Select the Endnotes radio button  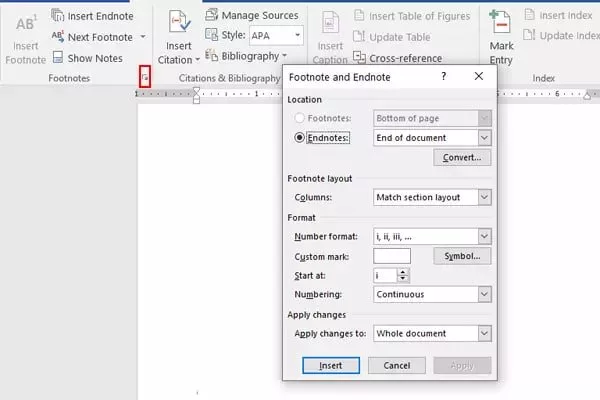pyautogui.click(x=299, y=137)
